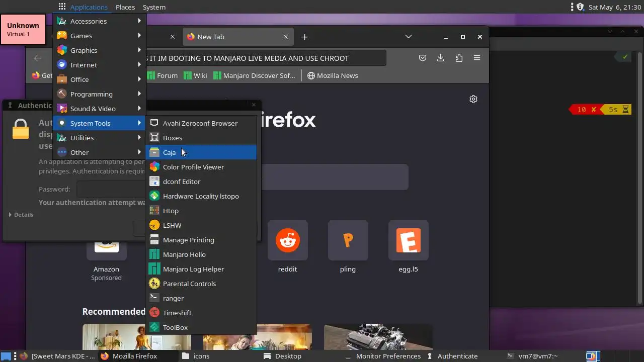The image size is (644, 362).
Task: Expand the Office category
Action: click(x=100, y=79)
